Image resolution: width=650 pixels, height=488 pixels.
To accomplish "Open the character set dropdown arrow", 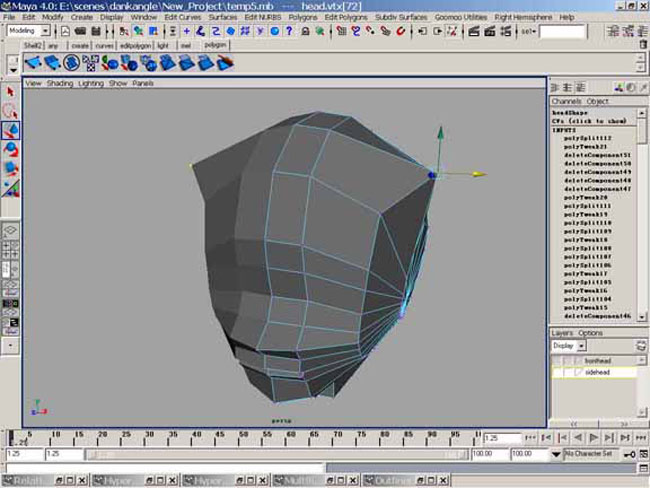I will [556, 454].
